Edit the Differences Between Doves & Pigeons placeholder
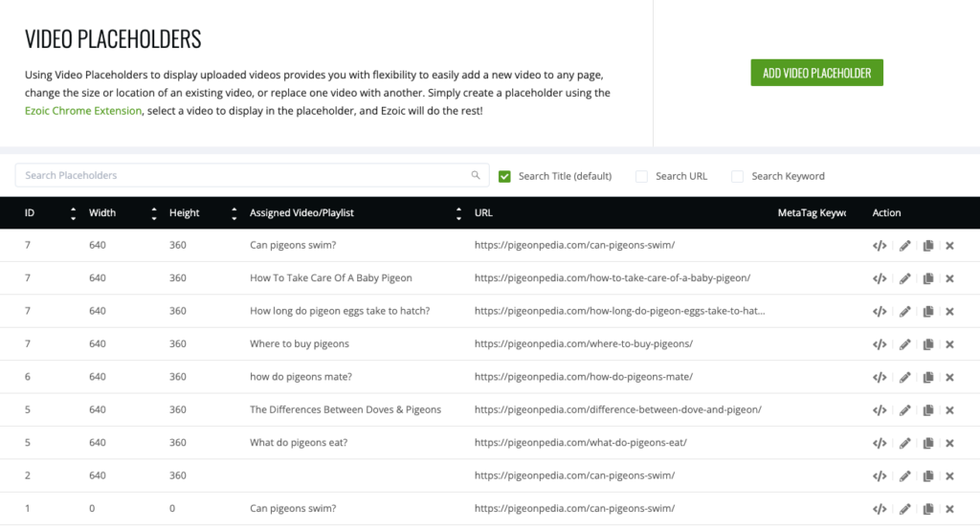The height and width of the screenshot is (529, 980). [904, 410]
